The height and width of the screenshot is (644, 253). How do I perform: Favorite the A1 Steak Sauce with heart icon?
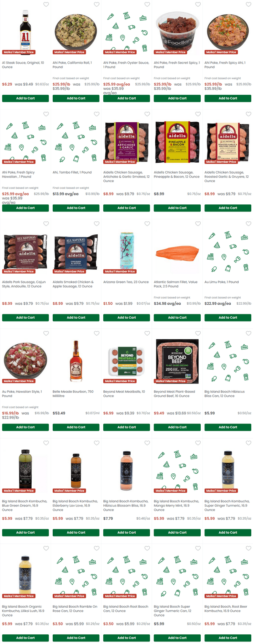[x=46, y=5]
